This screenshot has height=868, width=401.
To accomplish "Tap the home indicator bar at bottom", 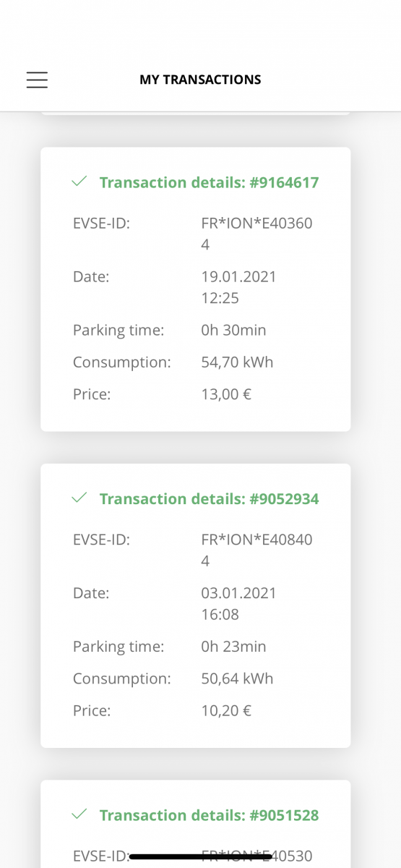I will click(x=200, y=856).
